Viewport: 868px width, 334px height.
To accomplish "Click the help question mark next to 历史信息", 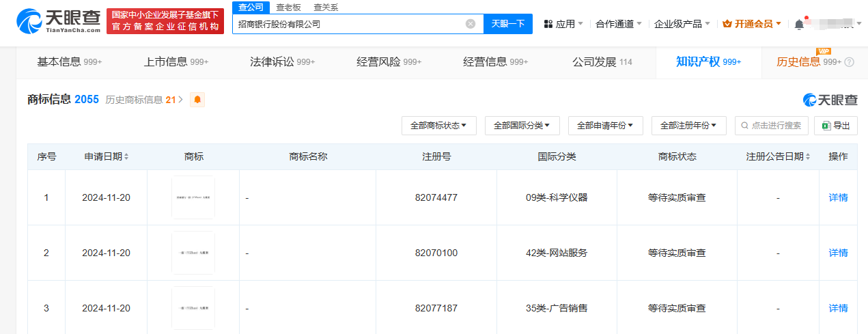I will (850, 62).
